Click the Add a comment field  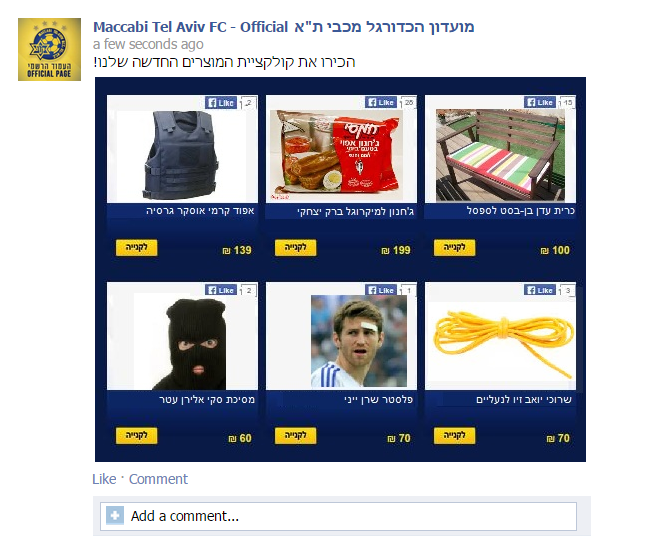[x=338, y=516]
